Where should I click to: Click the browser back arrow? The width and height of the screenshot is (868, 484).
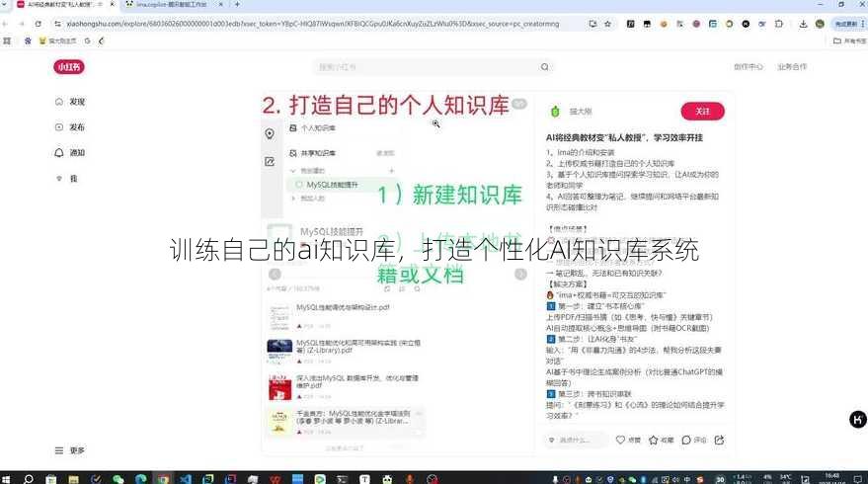pyautogui.click(x=6, y=24)
